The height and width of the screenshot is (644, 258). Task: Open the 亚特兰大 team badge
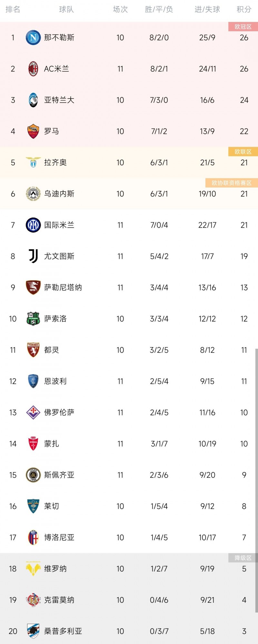pos(33,100)
